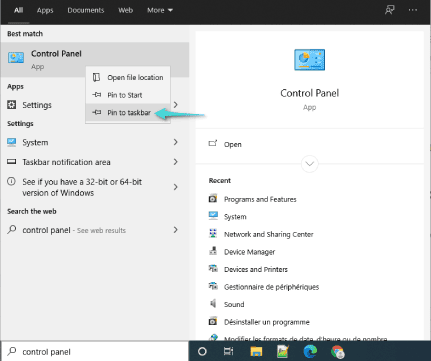The width and height of the screenshot is (431, 361).
Task: Click the System monitor icon in Settings results
Action: pyautogui.click(x=12, y=142)
